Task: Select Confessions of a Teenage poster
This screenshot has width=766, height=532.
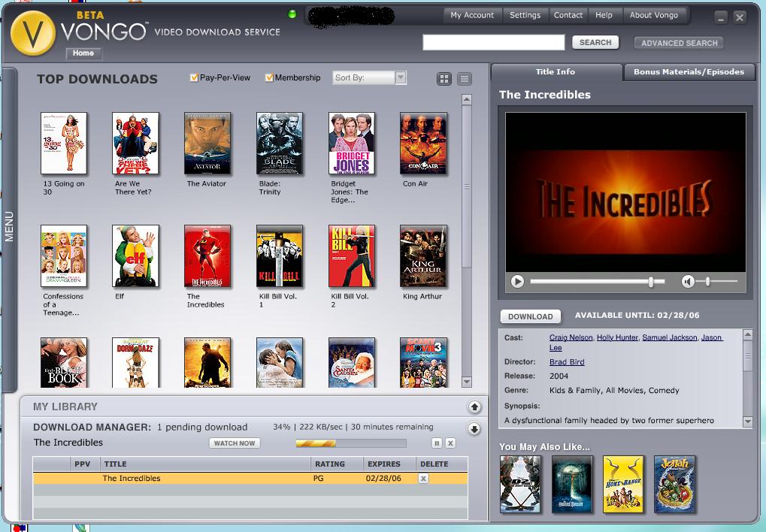Action: 64,256
